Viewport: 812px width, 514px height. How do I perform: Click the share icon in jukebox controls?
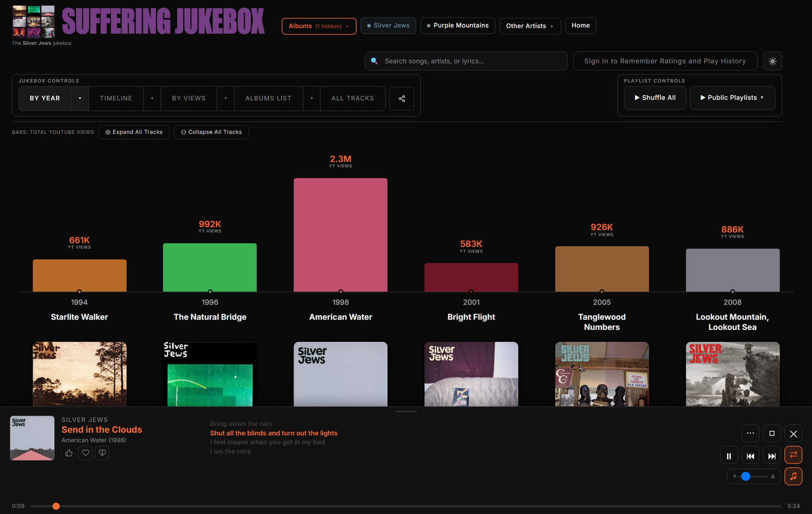point(402,99)
